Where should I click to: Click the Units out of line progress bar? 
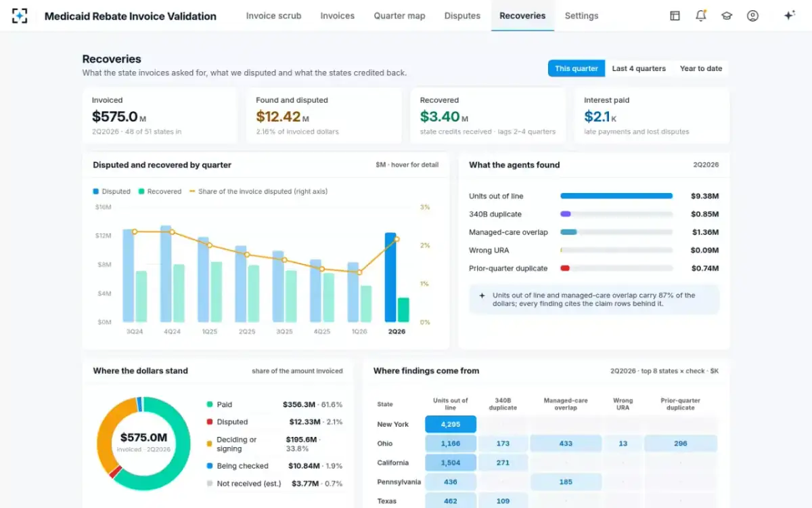point(616,196)
